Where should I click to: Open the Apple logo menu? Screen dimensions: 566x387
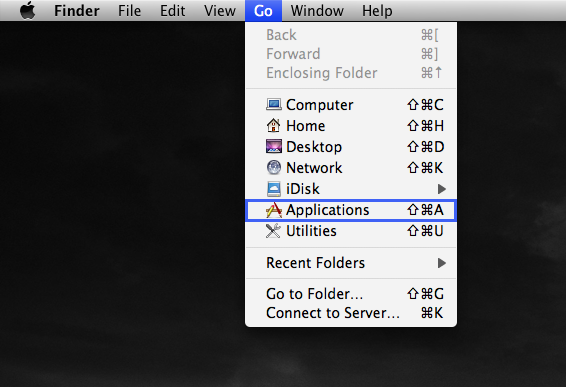28,10
